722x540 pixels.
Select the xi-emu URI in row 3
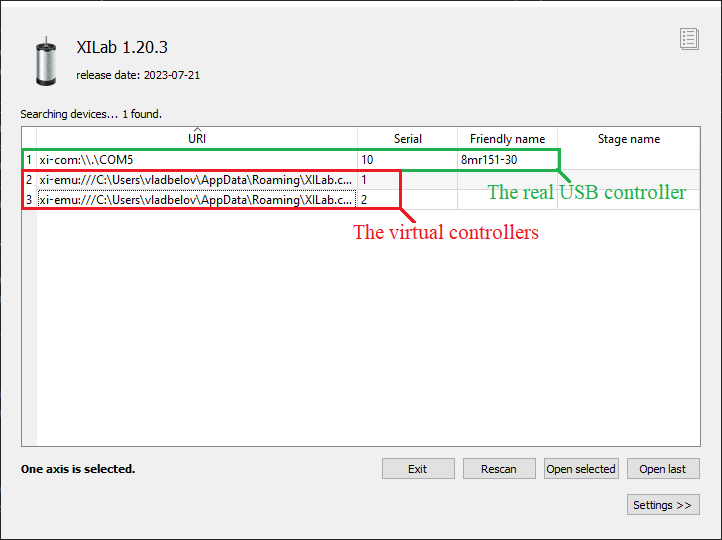[197, 200]
